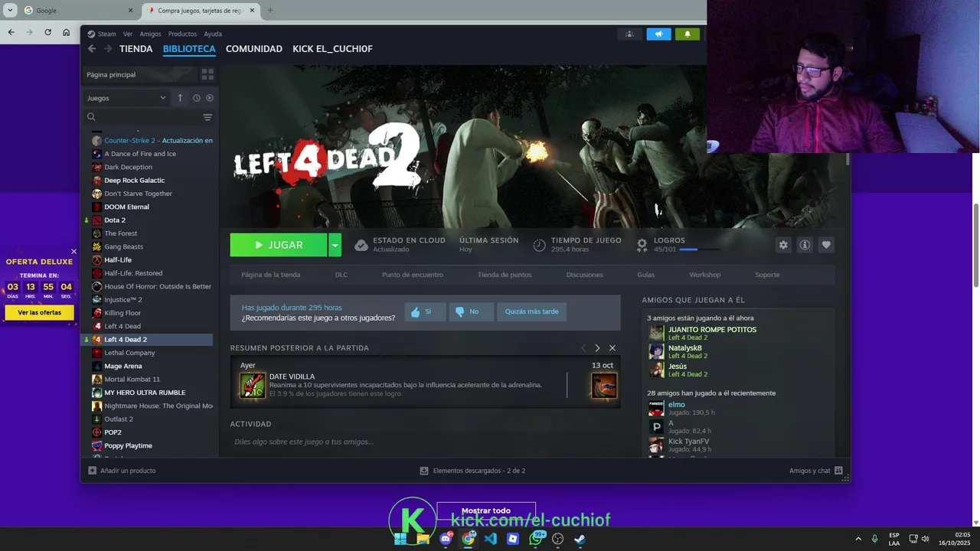The width and height of the screenshot is (980, 551).
Task: Open the Steam menu
Action: coord(102,34)
